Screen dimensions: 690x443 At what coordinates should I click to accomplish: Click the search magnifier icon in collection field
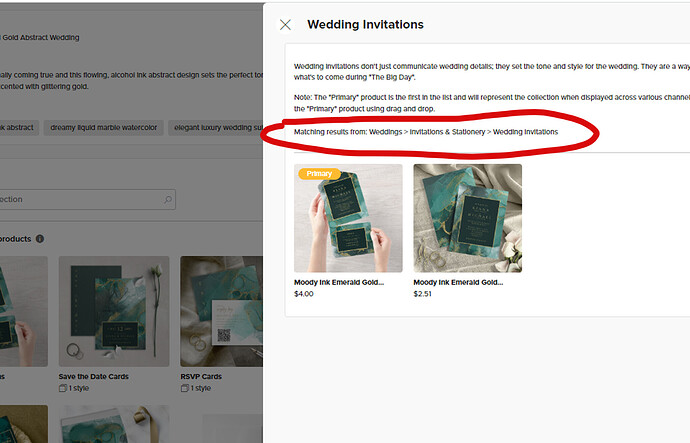click(168, 200)
